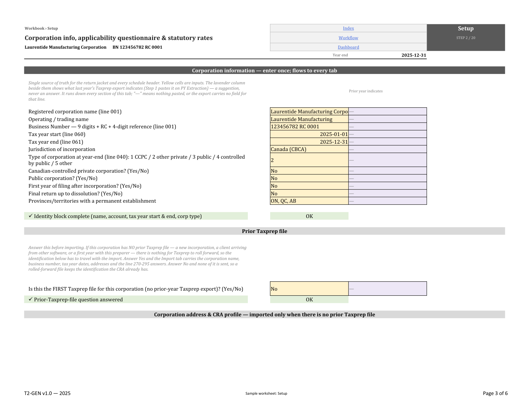This screenshot has width=532, height=411.
Task: Click the 'Workbook › Setup' breadcrumb
Action: [x=41, y=28]
